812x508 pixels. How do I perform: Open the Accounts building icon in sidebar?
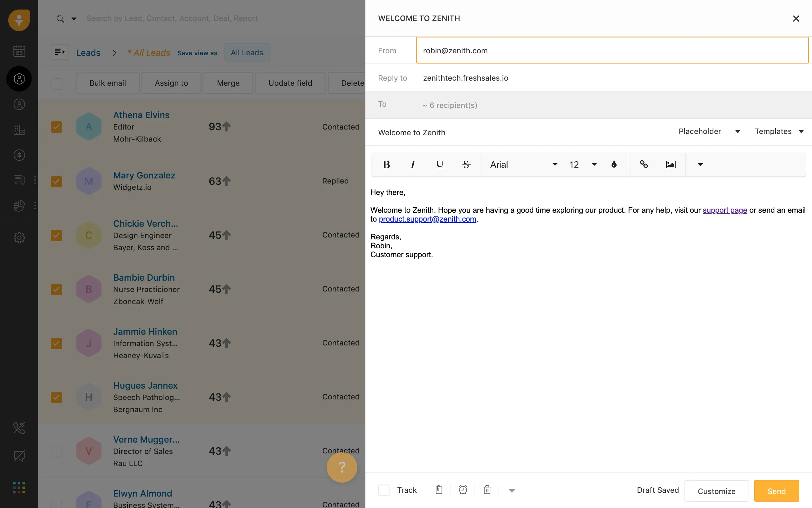pos(19,130)
